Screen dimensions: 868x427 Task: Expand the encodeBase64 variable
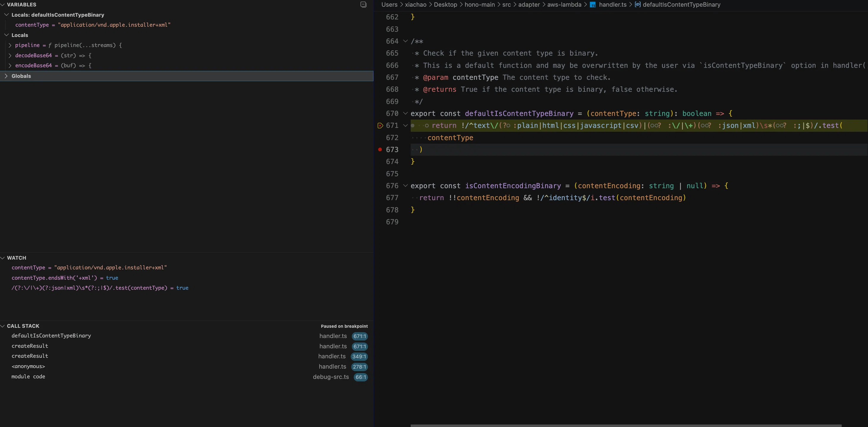[x=10, y=65]
